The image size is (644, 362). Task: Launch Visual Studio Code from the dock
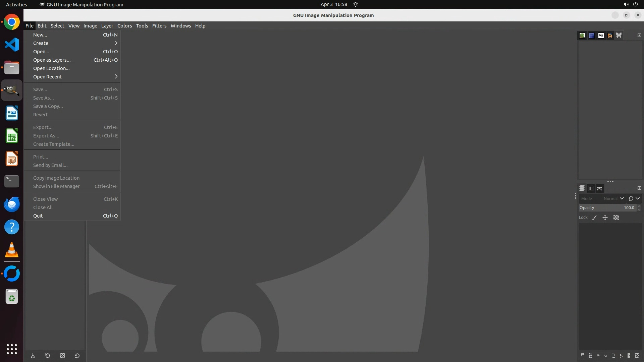(x=12, y=45)
